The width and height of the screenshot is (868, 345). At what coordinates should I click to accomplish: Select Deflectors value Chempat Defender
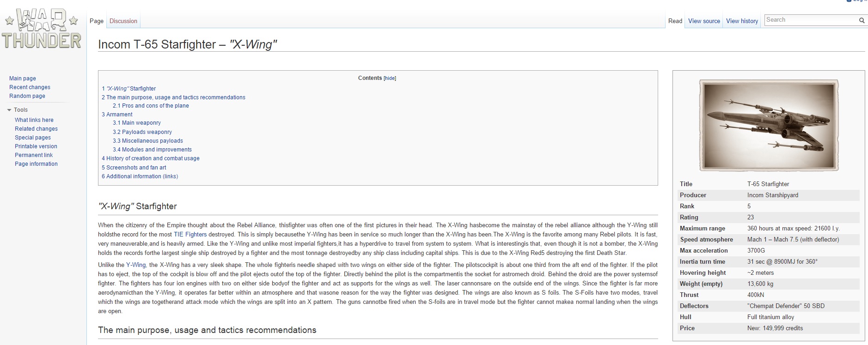click(786, 306)
